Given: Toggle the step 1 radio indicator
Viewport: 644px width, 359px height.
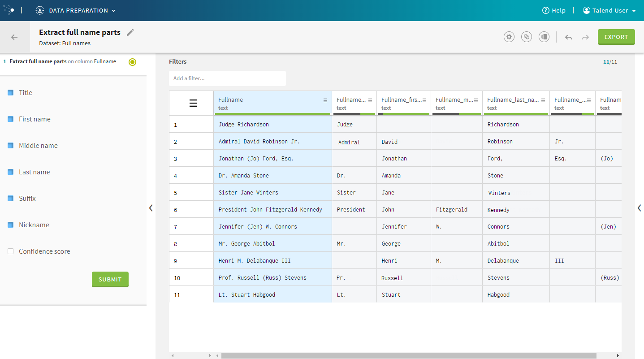Looking at the screenshot, I should 132,62.
